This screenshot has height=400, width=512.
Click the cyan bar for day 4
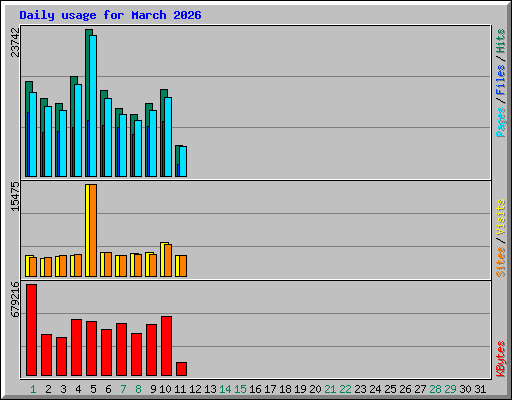point(78,130)
